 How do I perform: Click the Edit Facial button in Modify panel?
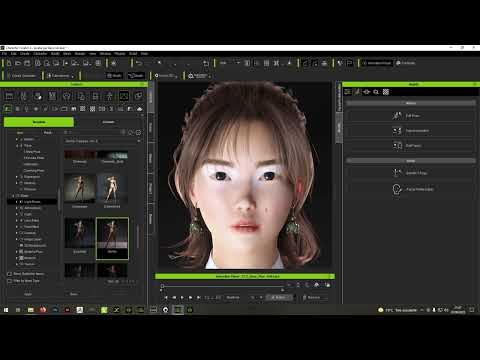click(411, 146)
